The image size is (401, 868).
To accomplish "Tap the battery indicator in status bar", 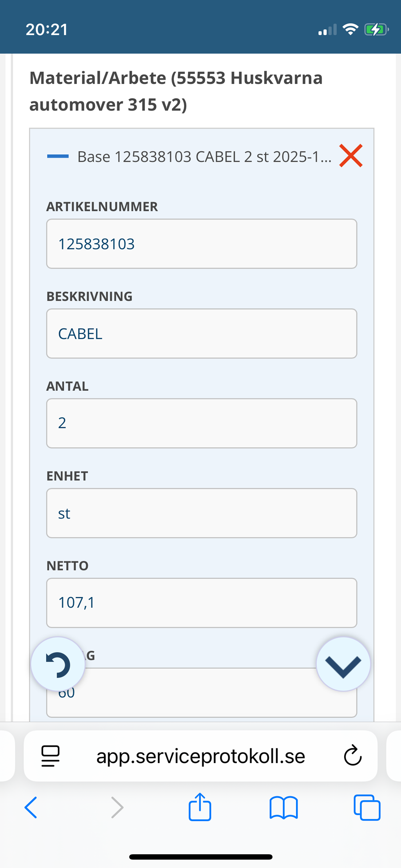I will click(376, 30).
